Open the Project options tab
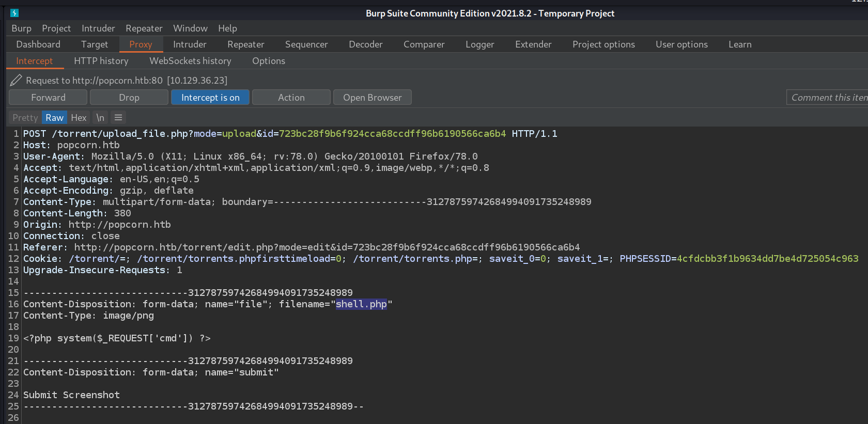Image resolution: width=868 pixels, height=424 pixels. tap(603, 44)
